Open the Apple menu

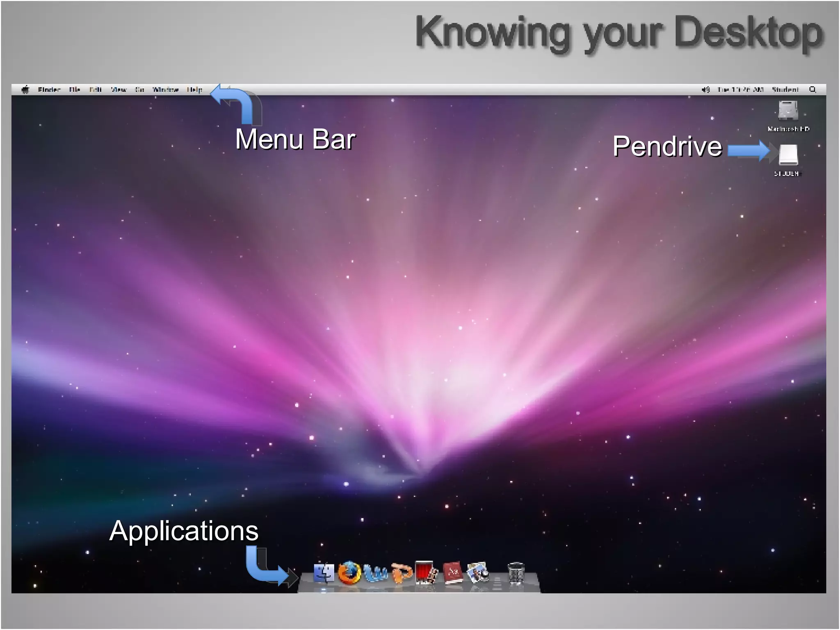click(x=25, y=89)
